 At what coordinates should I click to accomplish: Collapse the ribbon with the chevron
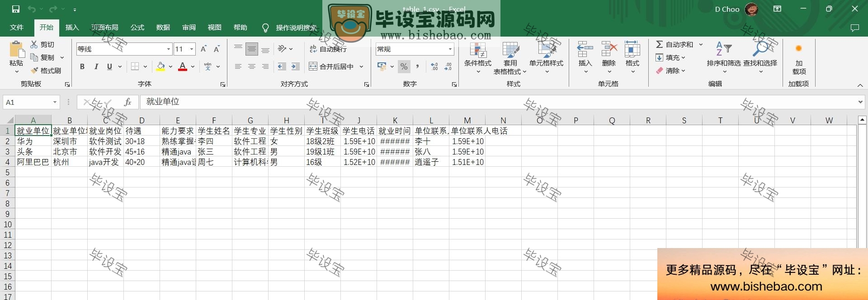pyautogui.click(x=860, y=85)
